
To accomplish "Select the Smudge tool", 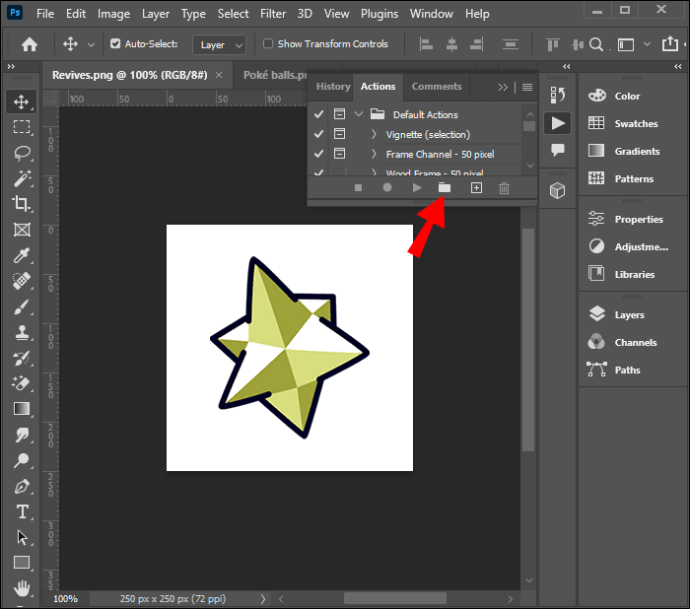I will (22, 435).
